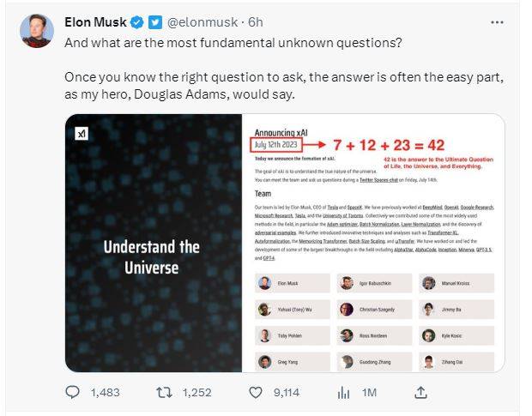532x416 pixels.
Task: Click the 1M views count
Action: pyautogui.click(x=369, y=392)
